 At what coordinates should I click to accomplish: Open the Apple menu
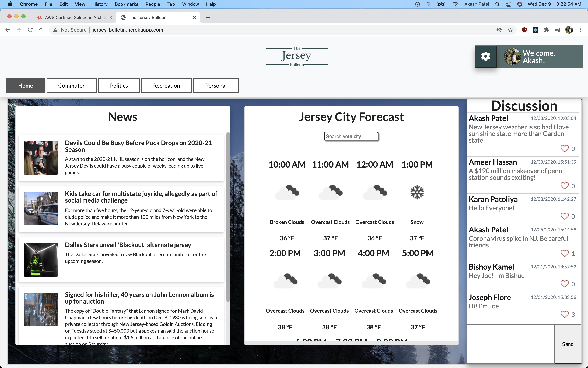(10, 4)
